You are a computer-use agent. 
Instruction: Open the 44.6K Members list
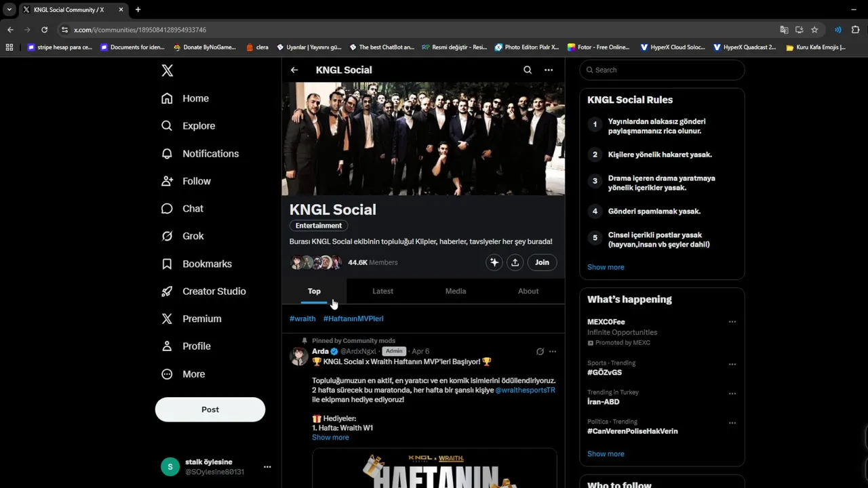pos(373,262)
